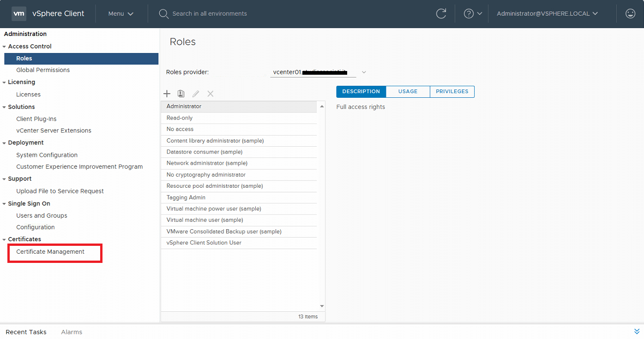Viewport: 644px width, 339px height.
Task: Click inside the search all environments field
Action: click(x=210, y=14)
